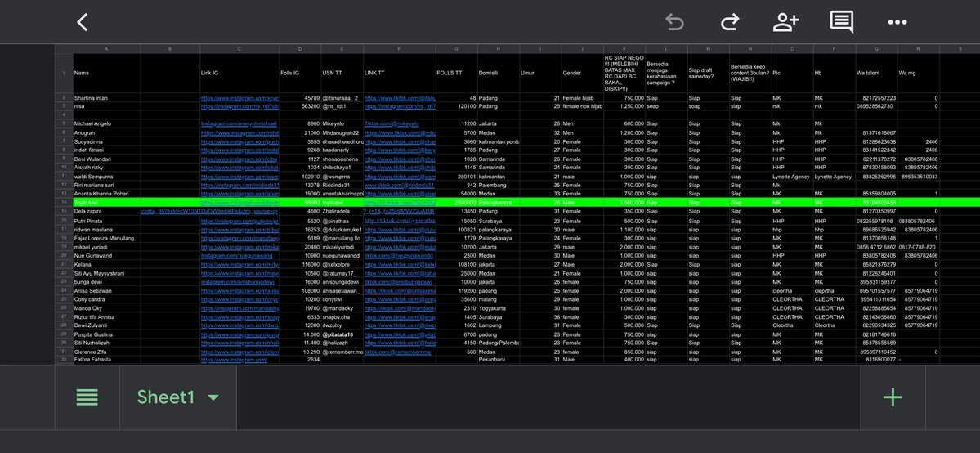Open Nue Gunawand's Instagram.com/nuegunawand link

point(237,256)
